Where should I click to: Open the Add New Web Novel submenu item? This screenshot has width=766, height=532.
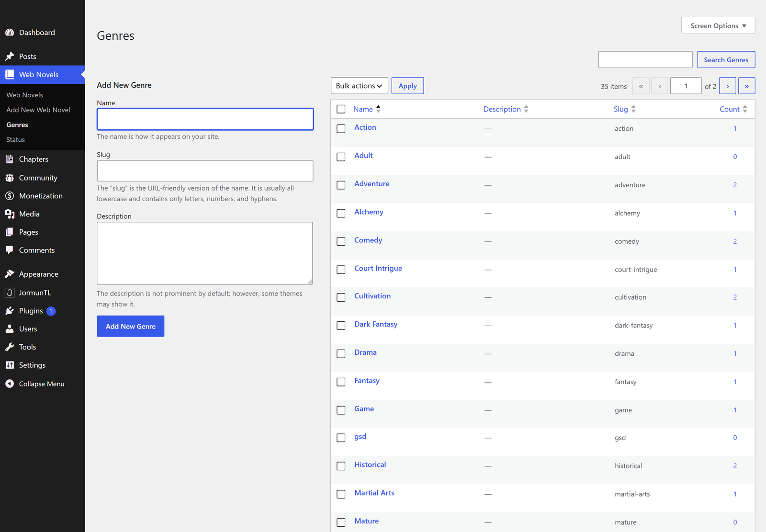pyautogui.click(x=38, y=110)
